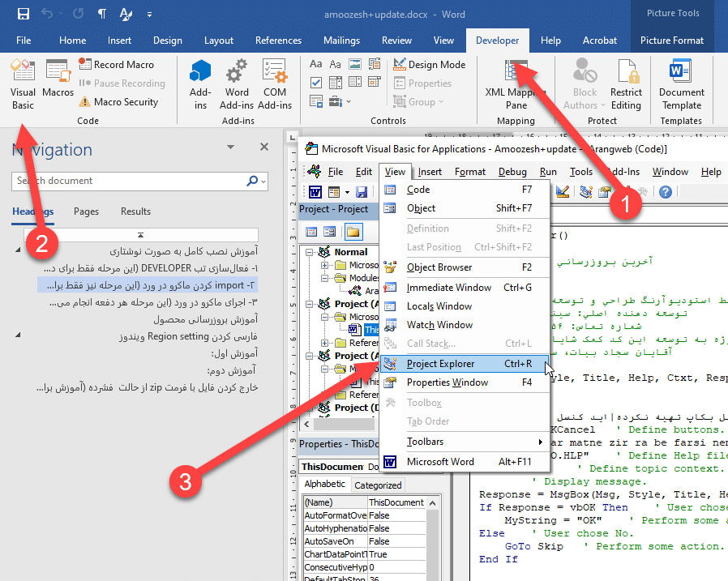Open the search document dropdown arrow

[263, 181]
